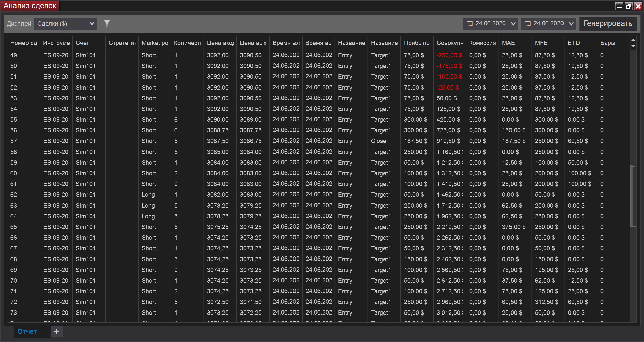Image resolution: width=644 pixels, height=342 pixels.
Task: Add a new tab with plus icon
Action: coord(57,331)
